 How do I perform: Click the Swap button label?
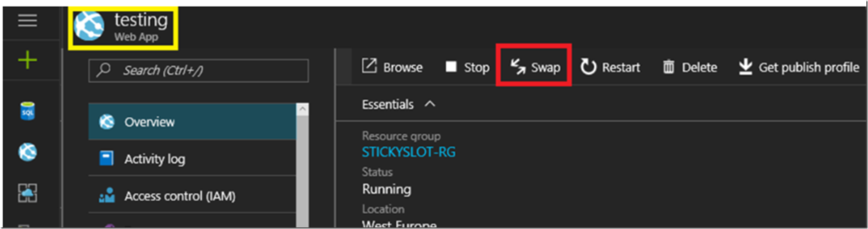click(x=546, y=67)
